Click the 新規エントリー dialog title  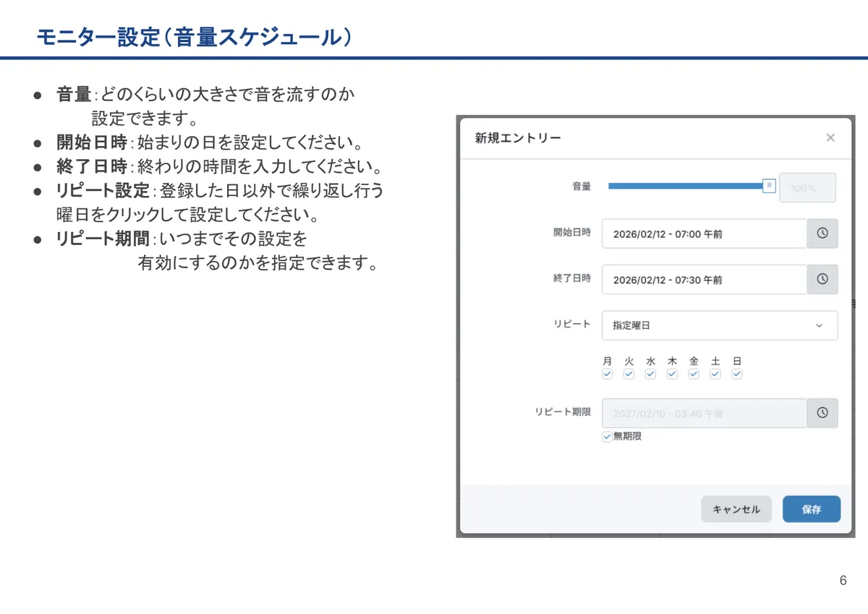518,137
